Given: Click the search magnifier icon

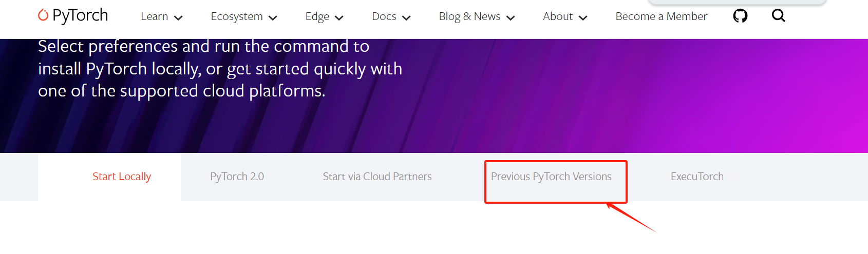Looking at the screenshot, I should pyautogui.click(x=778, y=16).
